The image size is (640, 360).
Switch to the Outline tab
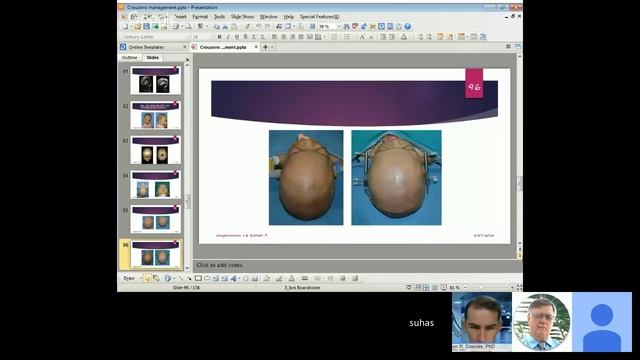[x=129, y=58]
